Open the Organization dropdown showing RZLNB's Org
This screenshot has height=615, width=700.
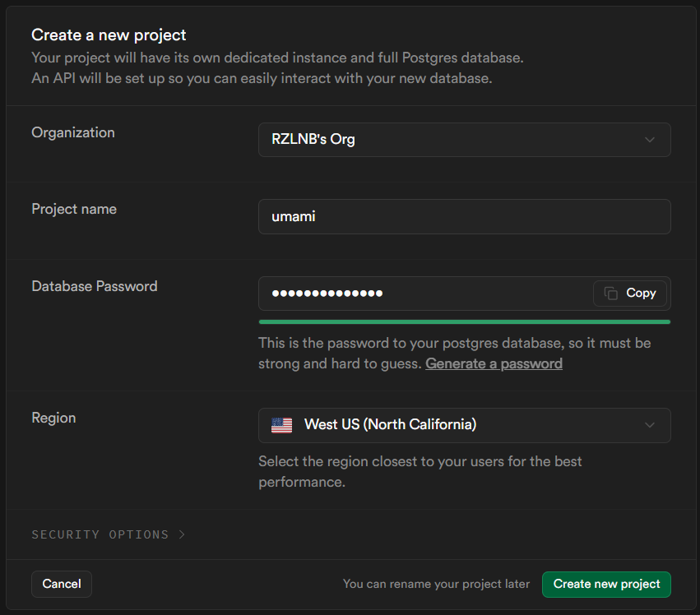tap(464, 140)
